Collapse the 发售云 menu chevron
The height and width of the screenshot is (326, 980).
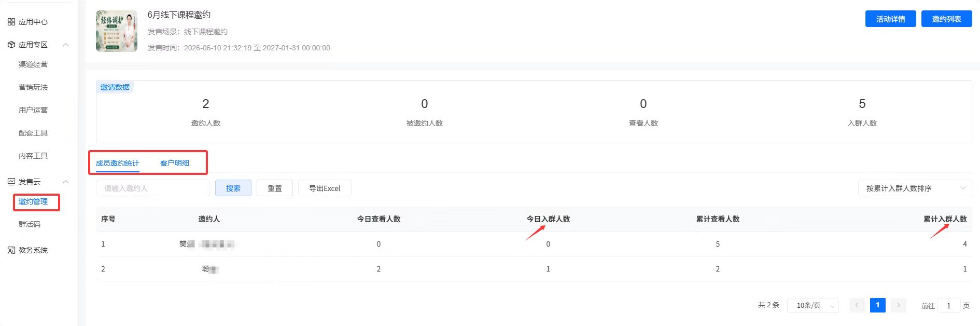(x=66, y=182)
